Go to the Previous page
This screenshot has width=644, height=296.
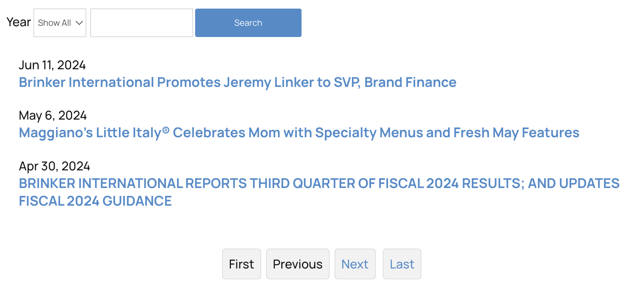click(298, 264)
